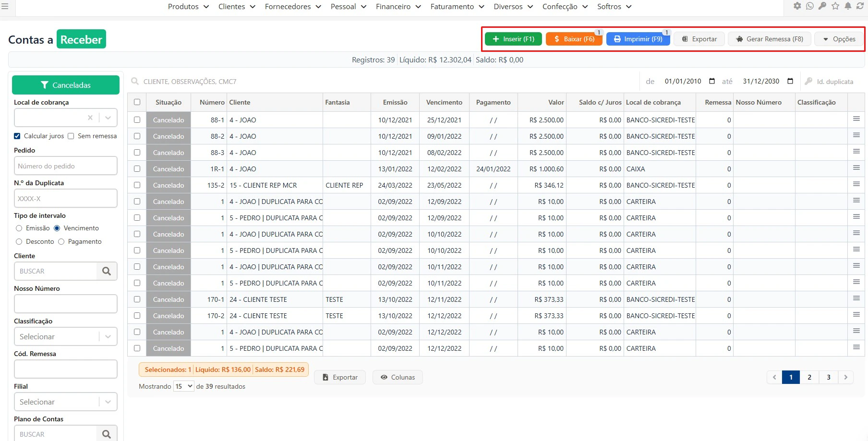The width and height of the screenshot is (868, 441).
Task: Uncheck the Calcular juros checkbox
Action: [x=17, y=136]
